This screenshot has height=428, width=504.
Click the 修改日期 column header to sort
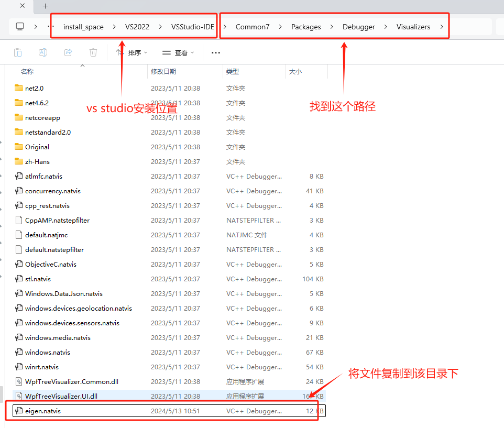pos(164,71)
